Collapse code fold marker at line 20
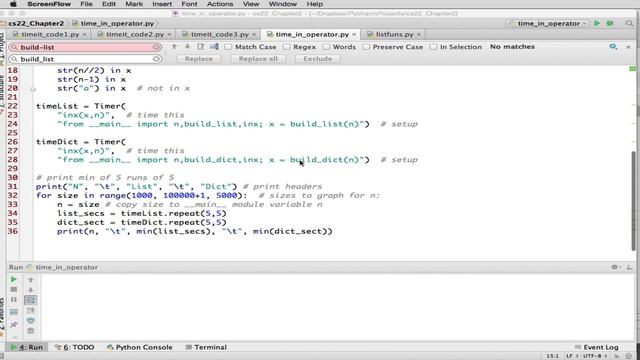 [x=33, y=89]
